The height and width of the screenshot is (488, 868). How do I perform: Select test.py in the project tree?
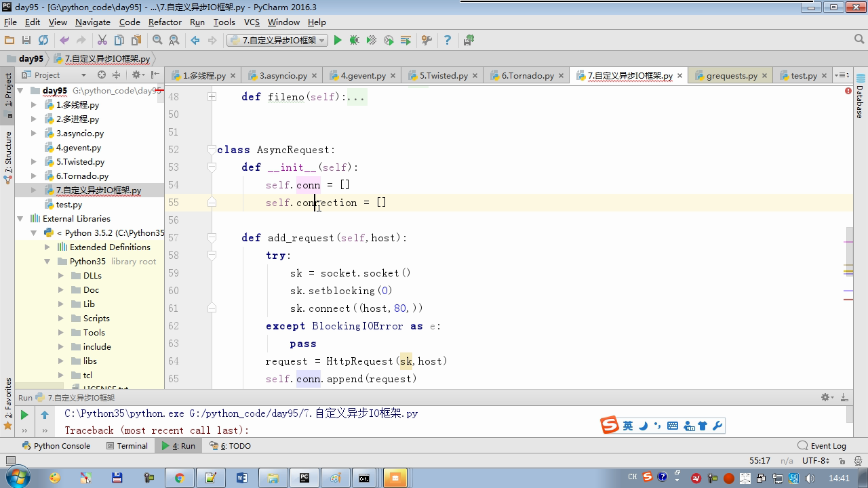click(69, 205)
